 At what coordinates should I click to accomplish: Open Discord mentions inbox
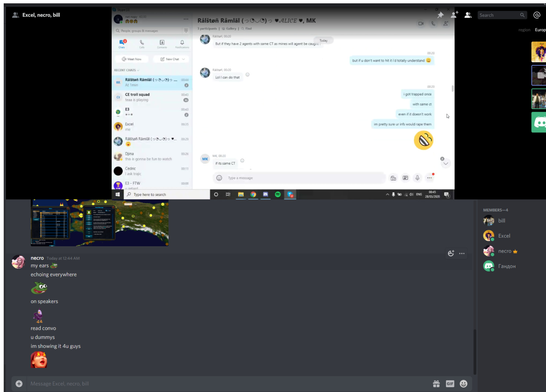tap(536, 15)
